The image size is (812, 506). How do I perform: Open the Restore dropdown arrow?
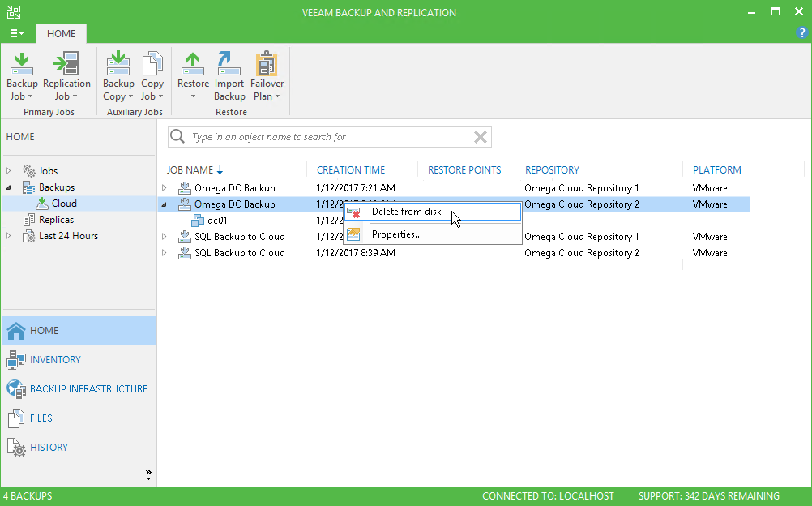(193, 96)
